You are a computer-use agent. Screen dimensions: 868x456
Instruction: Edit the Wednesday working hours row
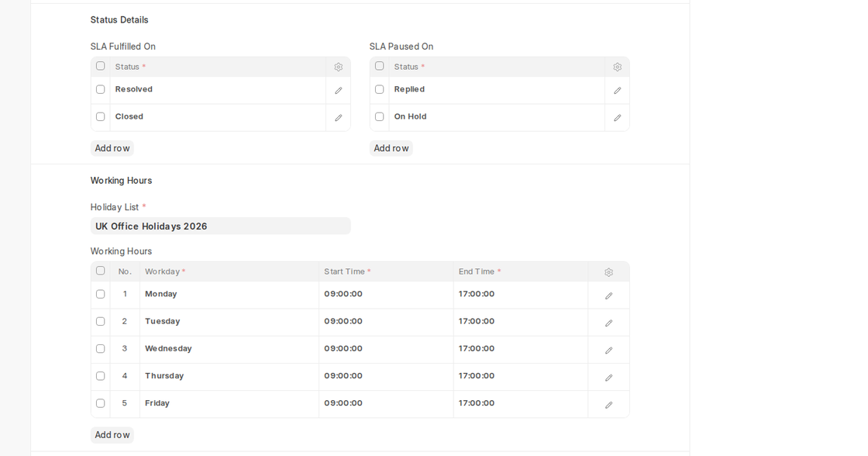click(608, 351)
